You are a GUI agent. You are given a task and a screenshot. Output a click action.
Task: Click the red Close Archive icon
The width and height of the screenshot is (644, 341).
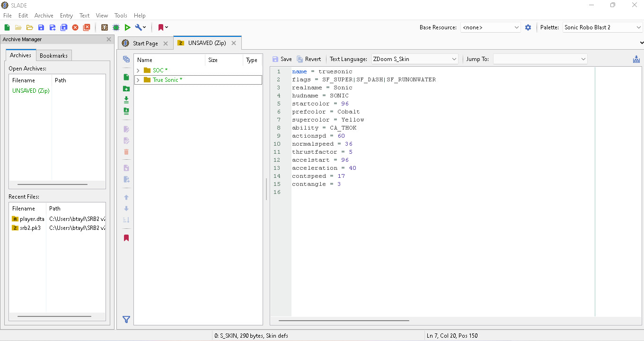[x=75, y=27]
